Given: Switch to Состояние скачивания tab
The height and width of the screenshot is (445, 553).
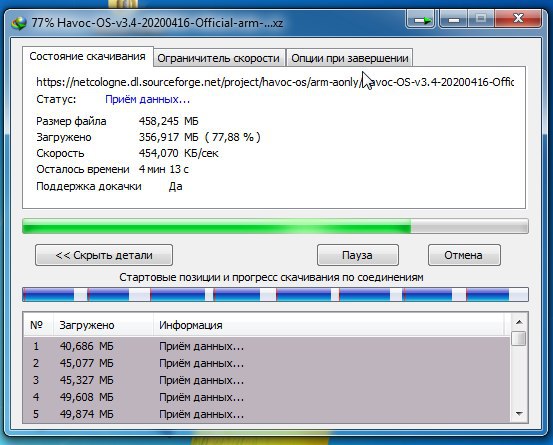Looking at the screenshot, I should (87, 56).
